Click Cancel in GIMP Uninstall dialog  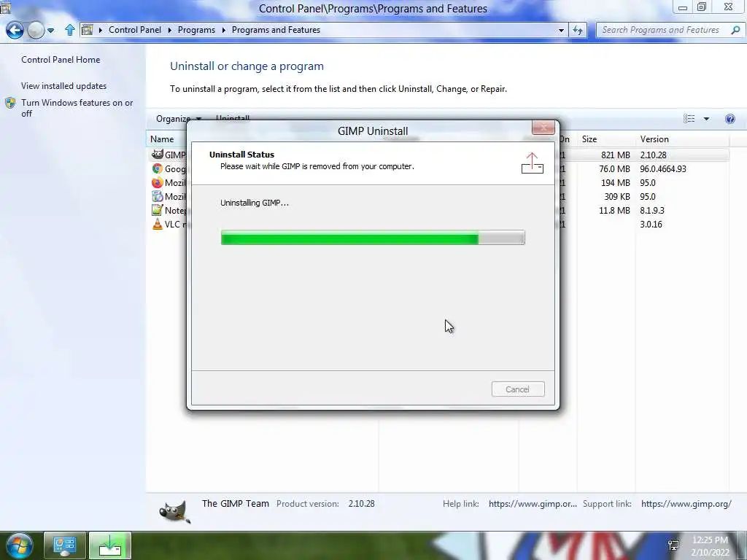click(x=518, y=389)
